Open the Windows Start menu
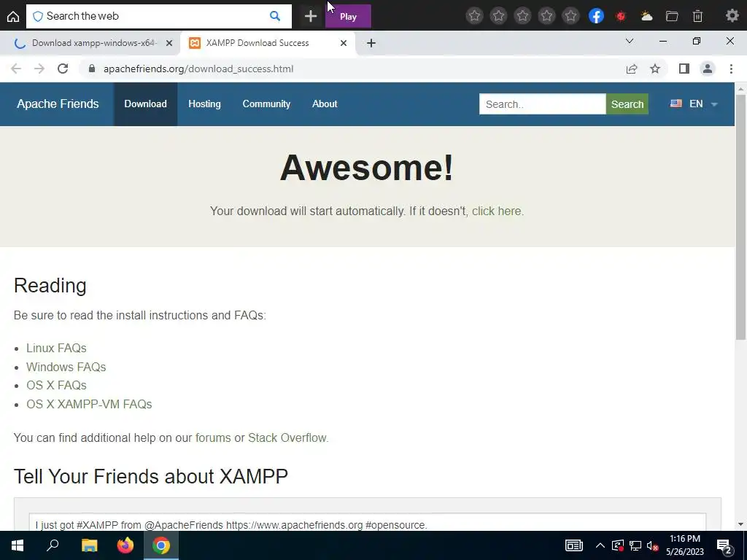This screenshot has width=747, height=560. point(18,545)
